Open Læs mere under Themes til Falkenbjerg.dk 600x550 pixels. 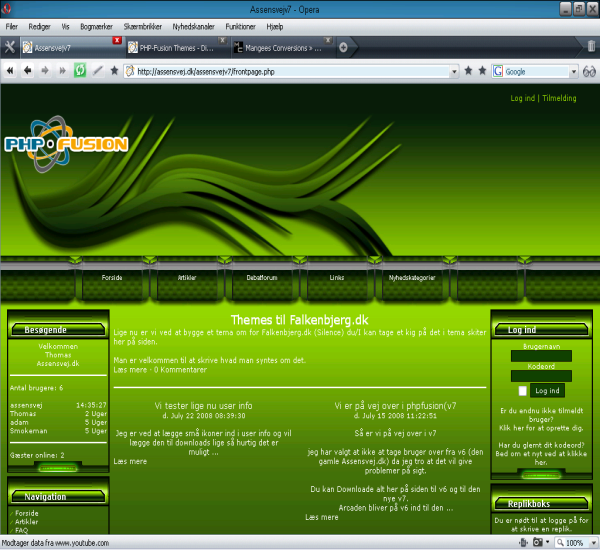click(x=130, y=370)
